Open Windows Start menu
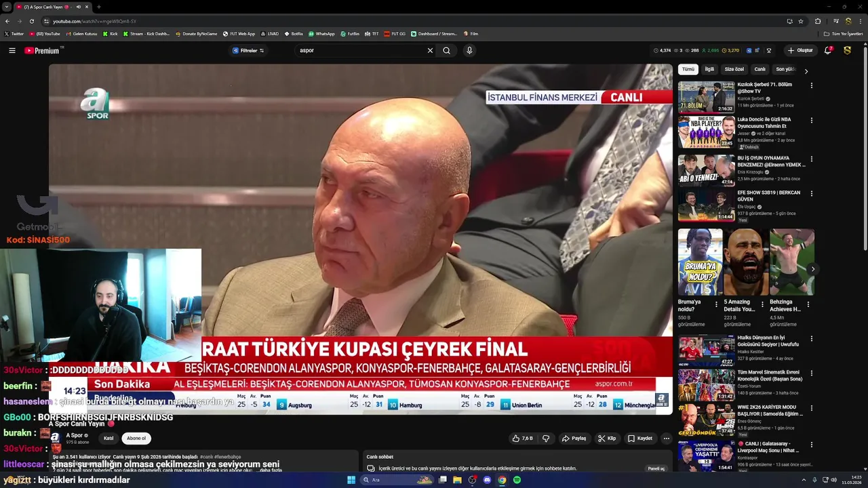The width and height of the screenshot is (868, 488). coord(351,480)
